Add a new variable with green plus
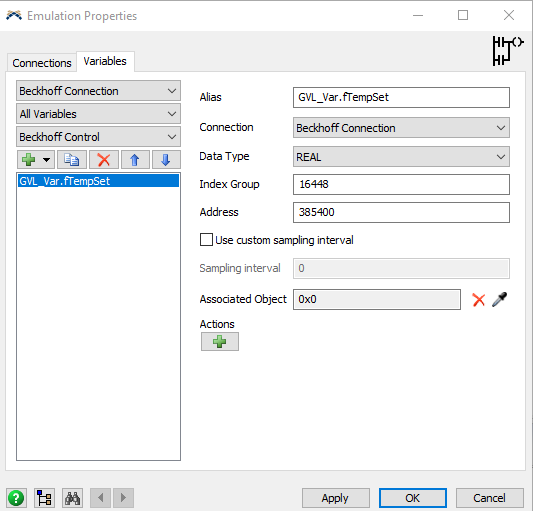The width and height of the screenshot is (533, 511). [29, 159]
